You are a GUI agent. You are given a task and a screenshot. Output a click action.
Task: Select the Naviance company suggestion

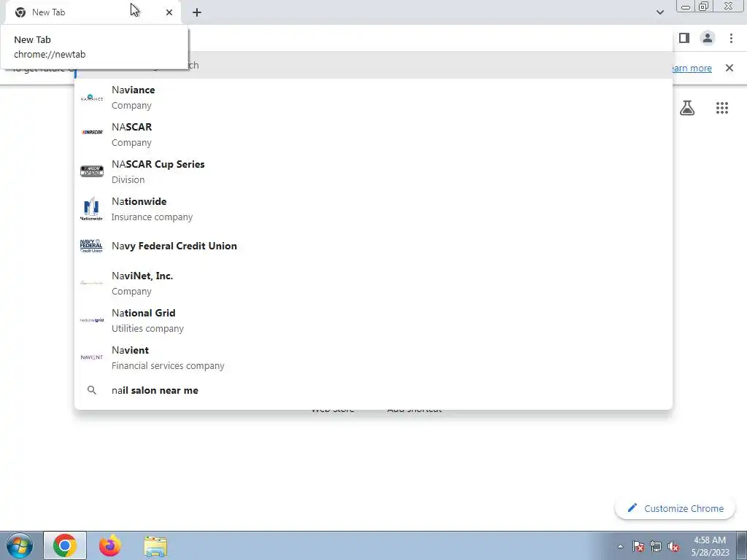point(373,98)
